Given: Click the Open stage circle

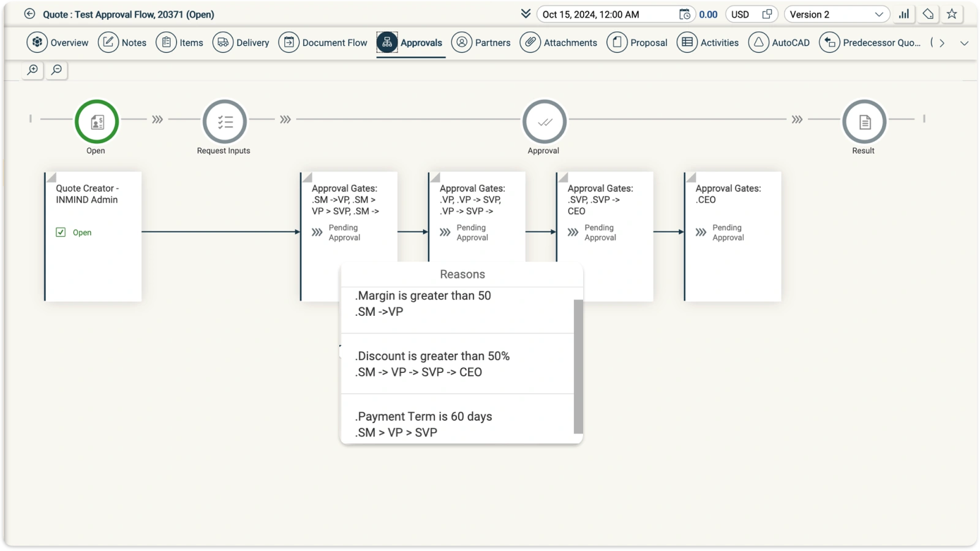Looking at the screenshot, I should pos(97,121).
